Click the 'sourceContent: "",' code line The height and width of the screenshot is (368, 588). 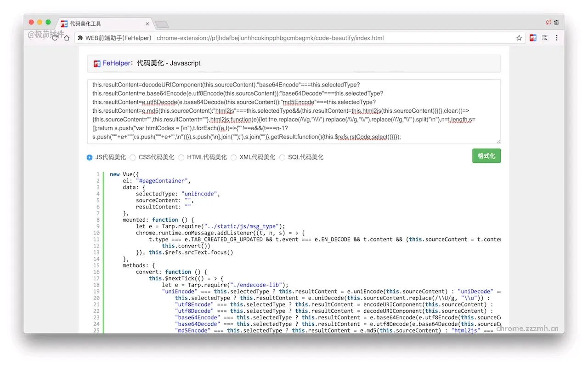165,200
